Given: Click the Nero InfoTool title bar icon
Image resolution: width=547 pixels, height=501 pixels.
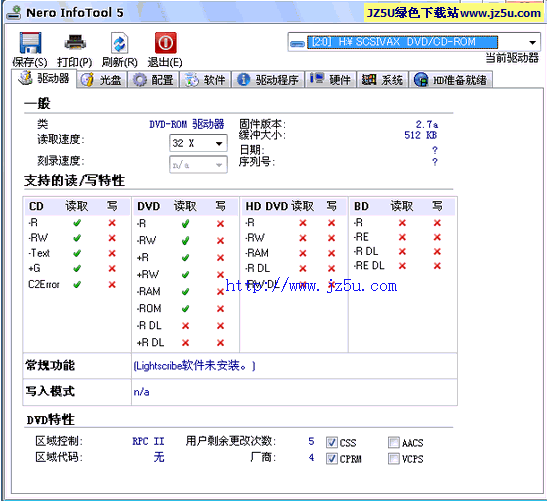Looking at the screenshot, I should click(14, 13).
